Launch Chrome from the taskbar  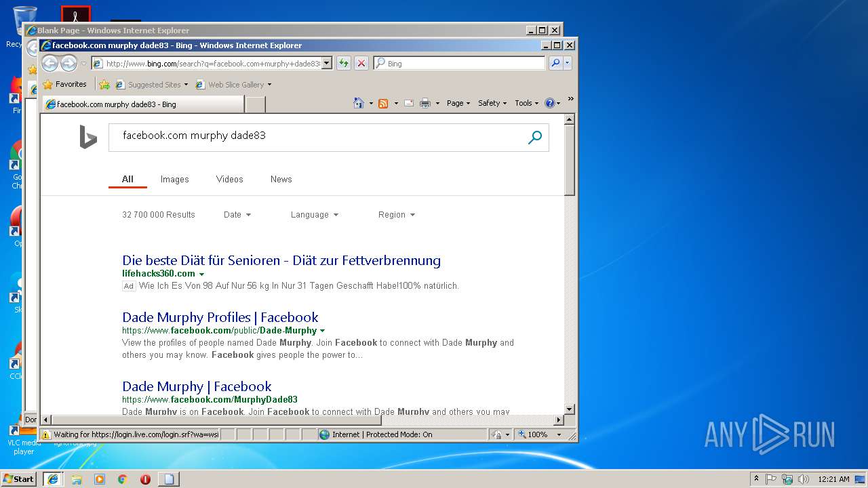tap(122, 479)
